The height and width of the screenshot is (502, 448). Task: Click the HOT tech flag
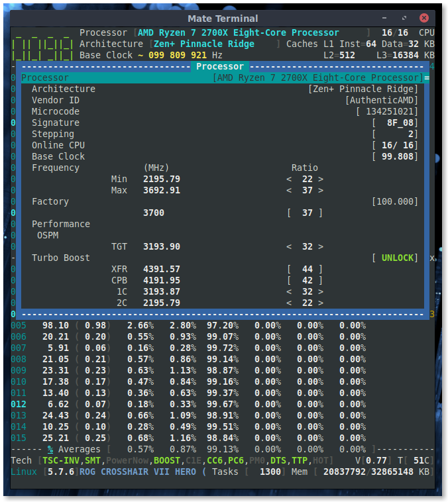point(321,461)
